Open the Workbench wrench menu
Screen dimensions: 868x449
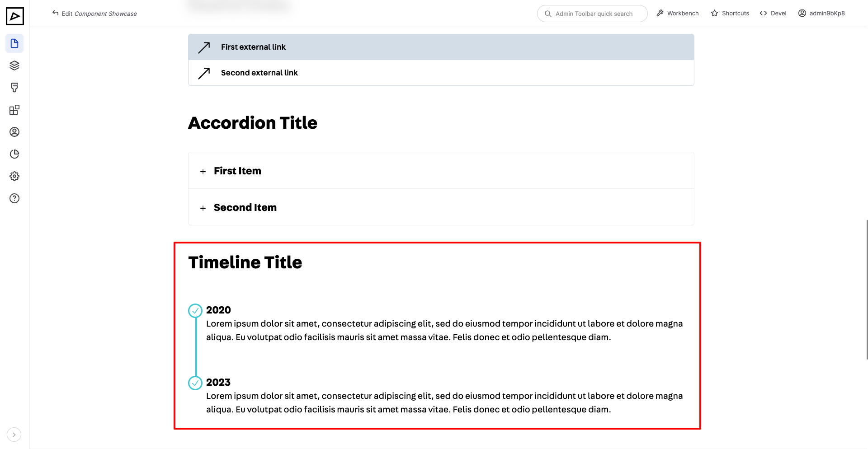[x=677, y=13]
